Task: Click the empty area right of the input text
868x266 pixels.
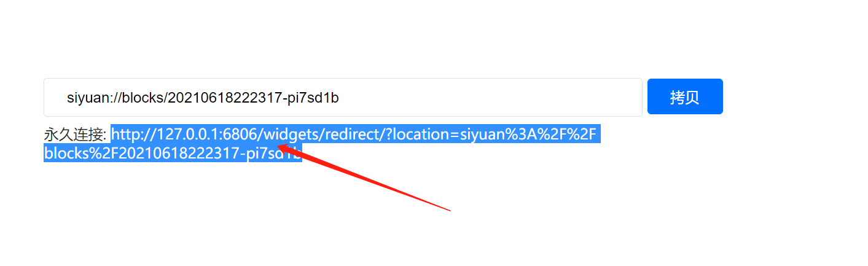Action: tap(491, 97)
